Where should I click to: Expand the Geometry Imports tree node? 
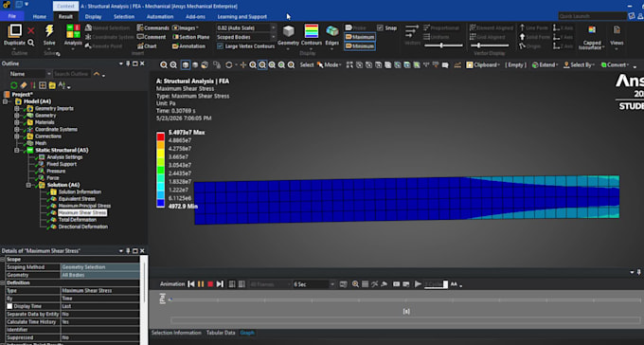pyautogui.click(x=17, y=109)
